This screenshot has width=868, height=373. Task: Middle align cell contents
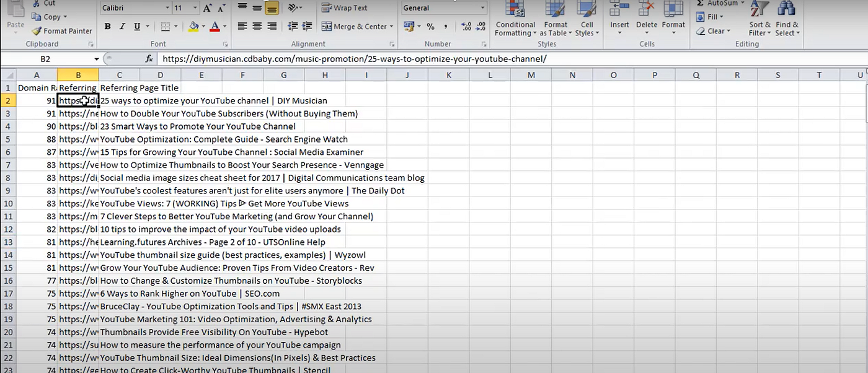pyautogui.click(x=257, y=7)
